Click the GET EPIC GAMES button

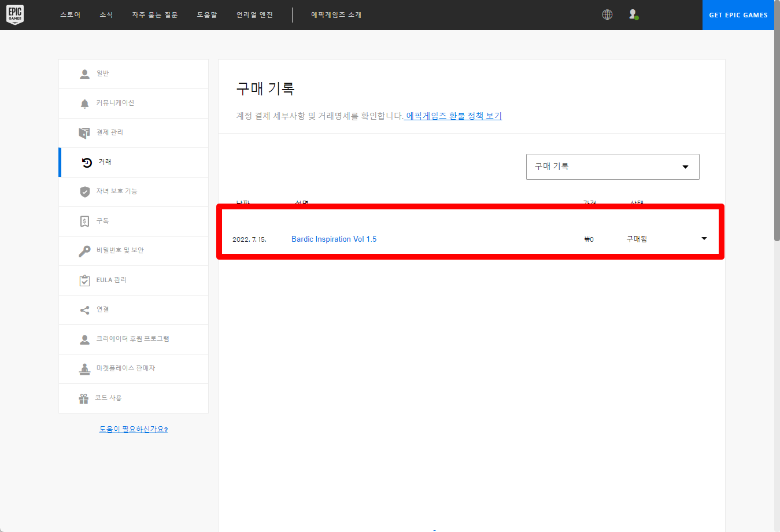(x=738, y=15)
